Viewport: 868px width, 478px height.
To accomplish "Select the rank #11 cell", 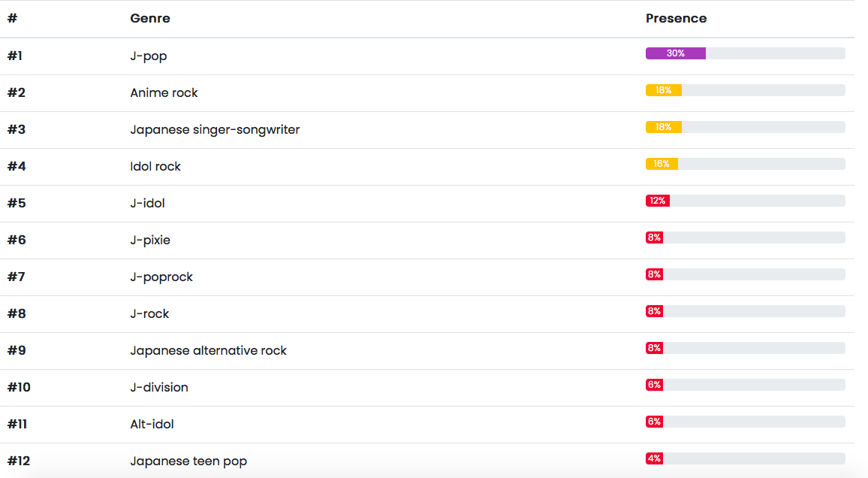I will 17,425.
